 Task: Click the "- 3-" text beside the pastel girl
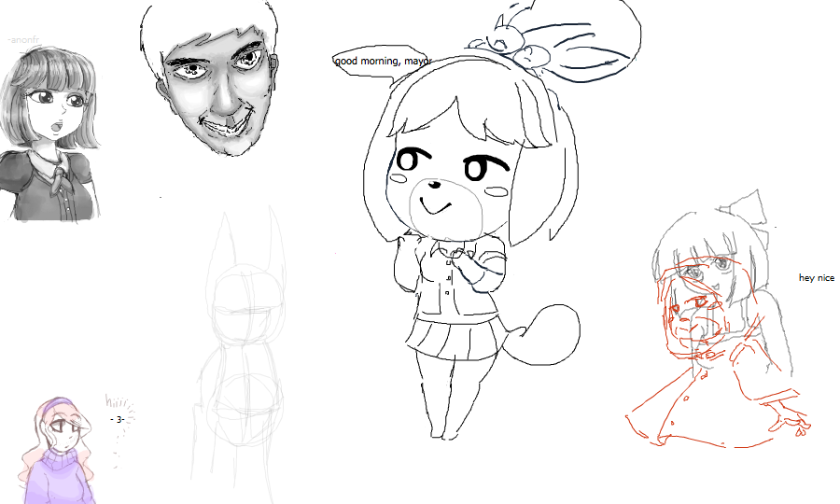pos(117,419)
